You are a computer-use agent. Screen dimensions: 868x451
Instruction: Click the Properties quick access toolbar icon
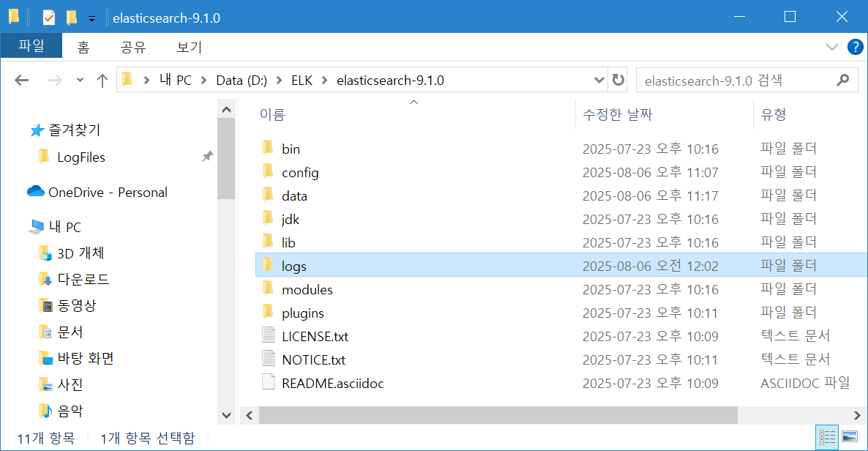pyautogui.click(x=49, y=18)
